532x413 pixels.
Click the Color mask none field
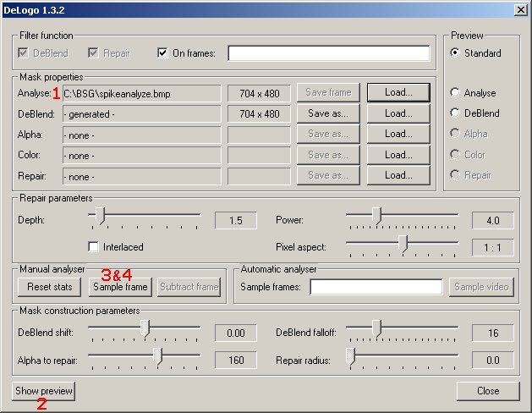pyautogui.click(x=142, y=156)
